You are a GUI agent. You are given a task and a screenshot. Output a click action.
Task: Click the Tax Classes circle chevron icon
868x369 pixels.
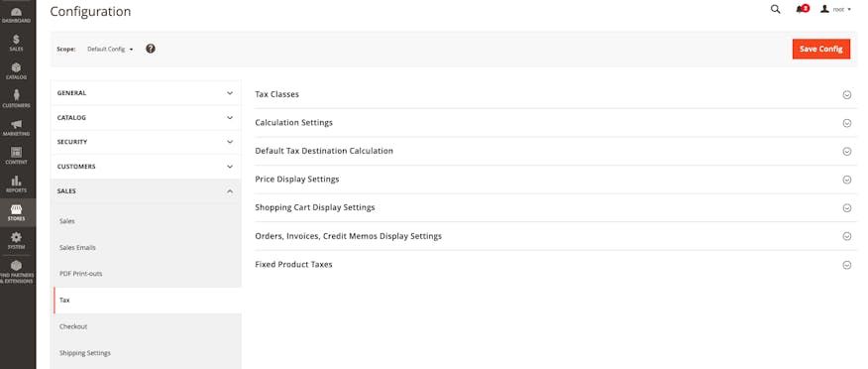[x=846, y=95]
